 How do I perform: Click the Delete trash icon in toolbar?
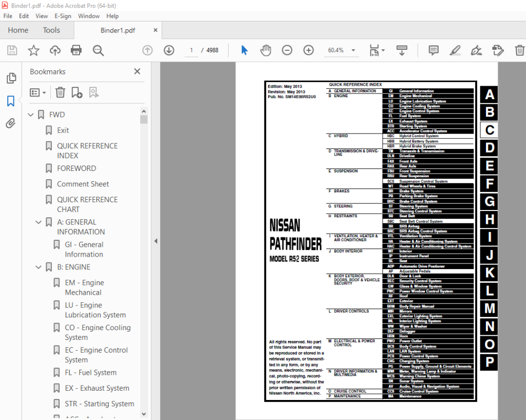pos(519,50)
